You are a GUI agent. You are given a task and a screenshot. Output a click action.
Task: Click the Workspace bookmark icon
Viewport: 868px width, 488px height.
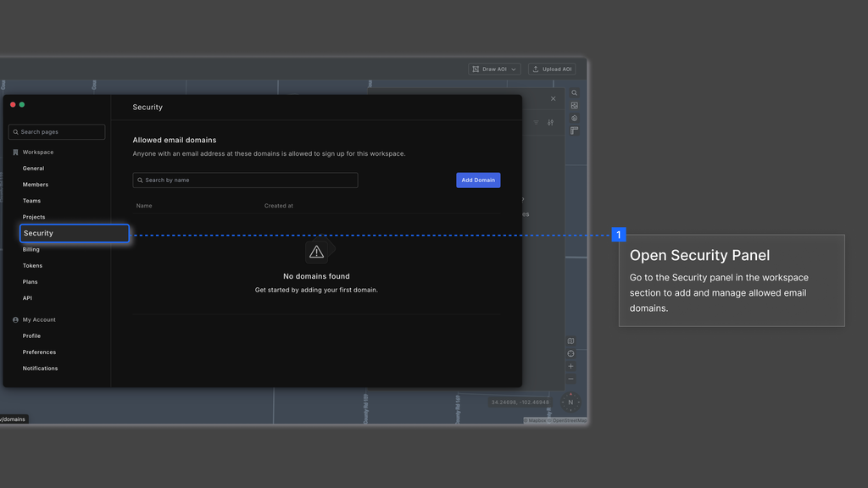15,152
